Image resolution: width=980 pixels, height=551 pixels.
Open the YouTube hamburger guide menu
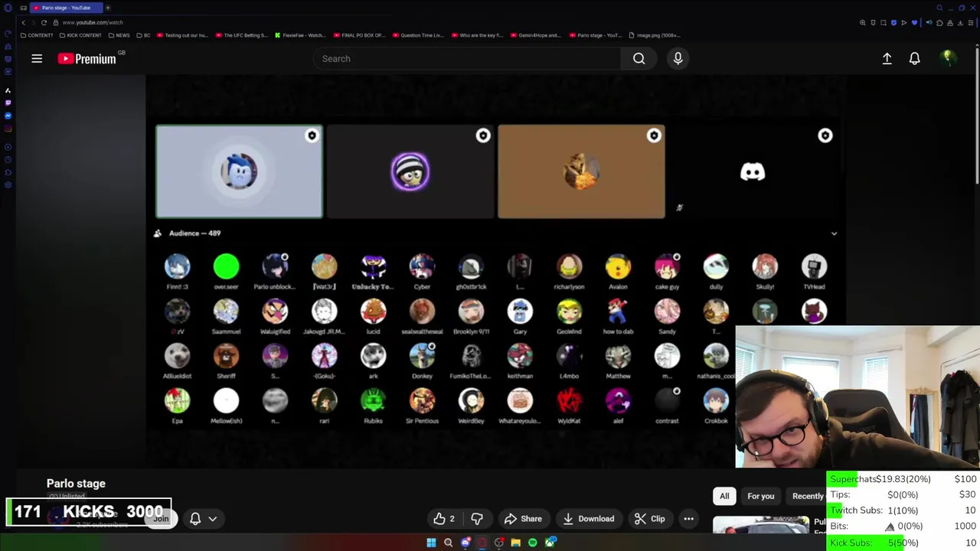pyautogui.click(x=37, y=59)
